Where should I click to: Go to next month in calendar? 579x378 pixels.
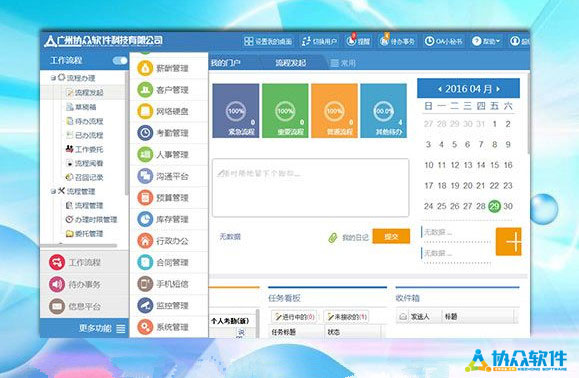[x=498, y=89]
